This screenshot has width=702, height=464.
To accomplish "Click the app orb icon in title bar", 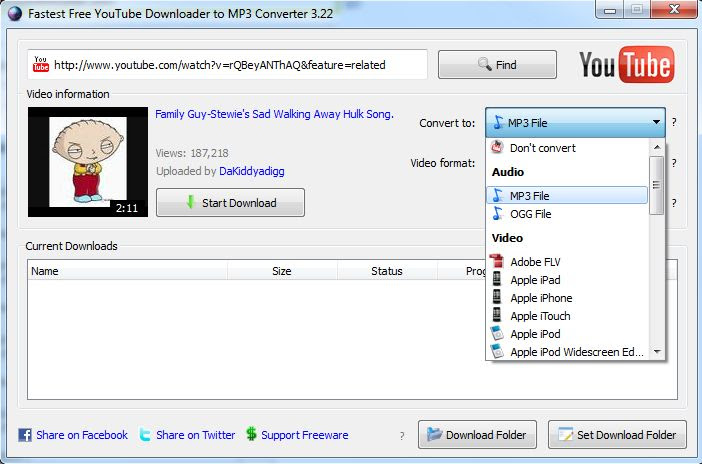I will pos(15,13).
